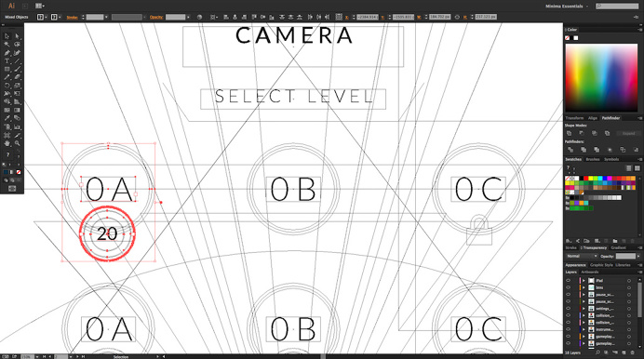Select the Magic Wand tool
This screenshot has height=359, width=644.
(x=7, y=45)
